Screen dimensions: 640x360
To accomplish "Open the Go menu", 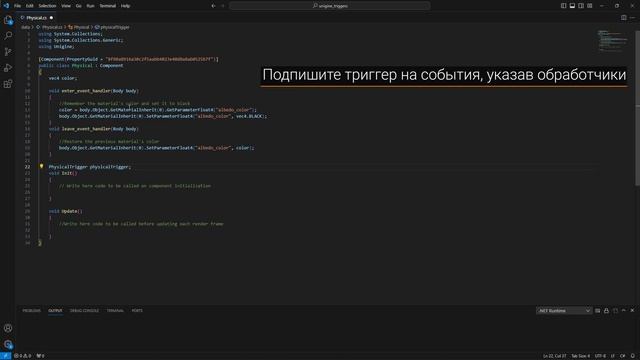I will 78,6.
